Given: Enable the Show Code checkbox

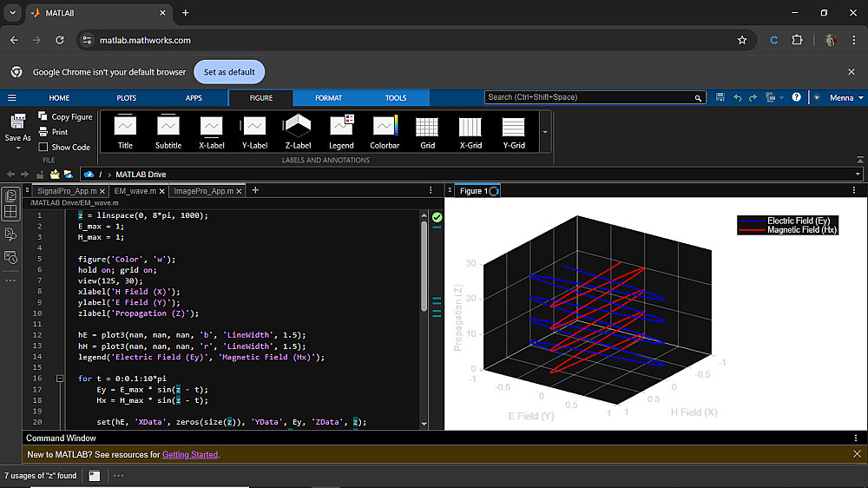Looking at the screenshot, I should [x=43, y=148].
